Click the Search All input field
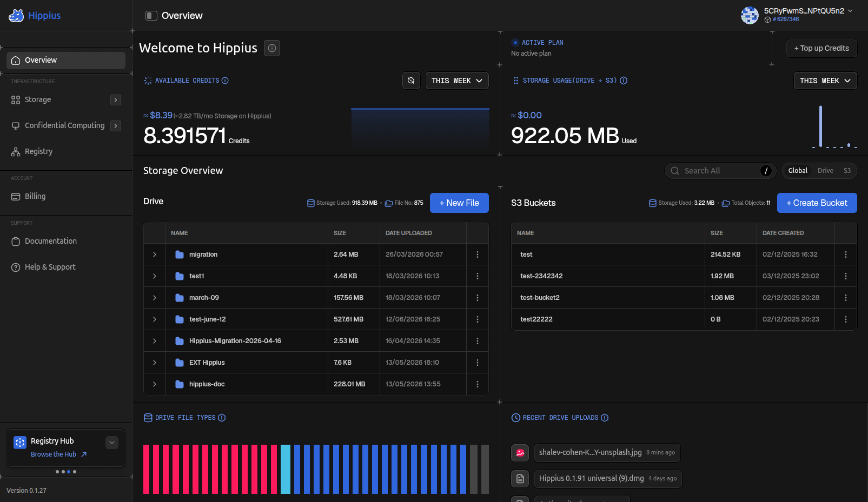Viewport: 868px width, 502px height. [x=720, y=171]
